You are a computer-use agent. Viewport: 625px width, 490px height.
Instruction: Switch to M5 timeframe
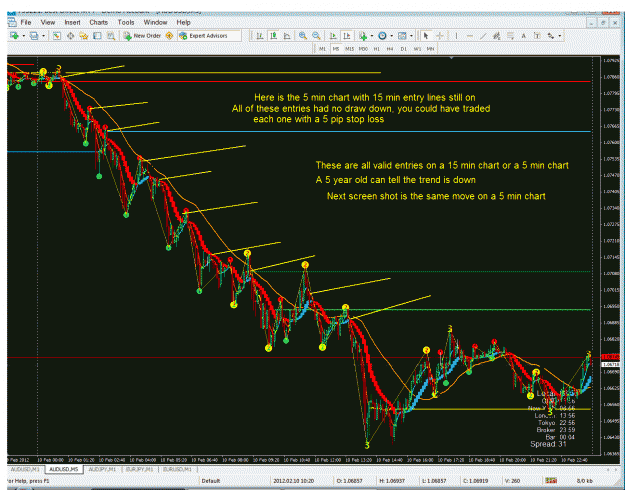336,49
